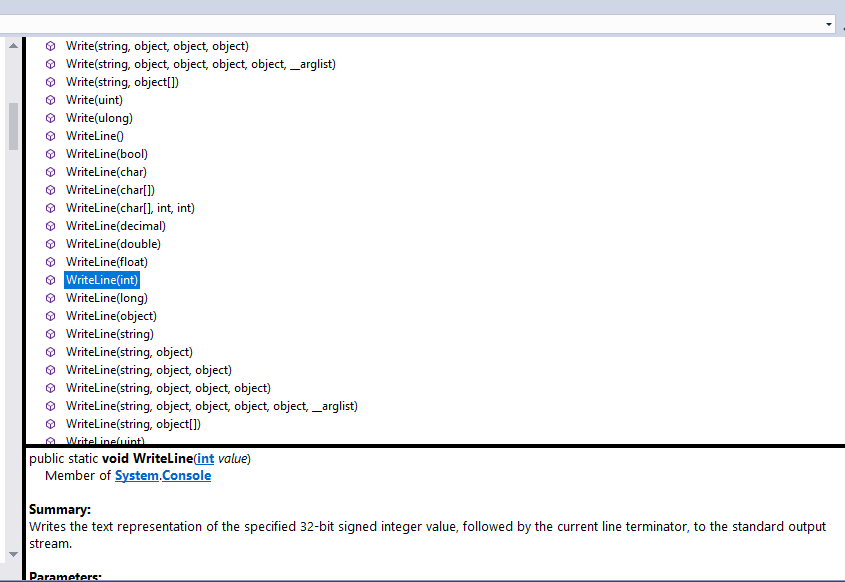
Task: Select the WriteLine(string, object) member
Action: [129, 352]
